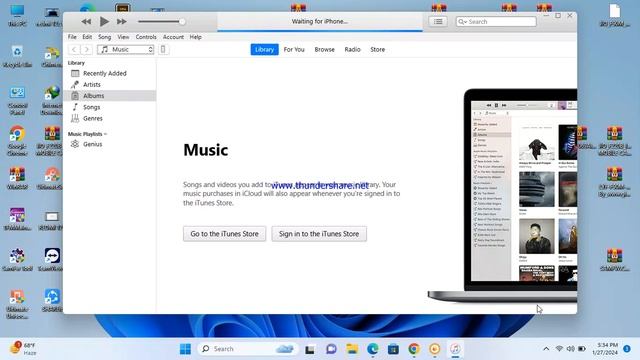Viewport: 640px width, 360px height.
Task: Open File Explorer from the taskbar
Action: point(352,349)
